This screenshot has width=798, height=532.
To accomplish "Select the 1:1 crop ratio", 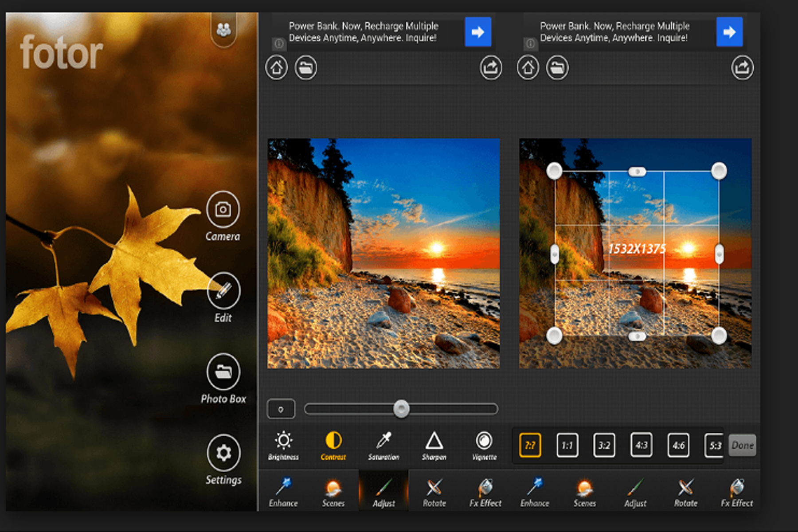I will pos(567,446).
